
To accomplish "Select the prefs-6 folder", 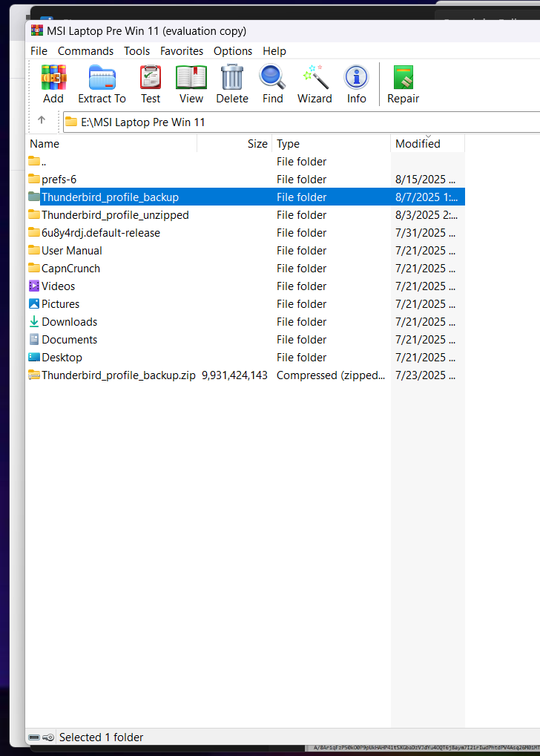I will click(x=59, y=180).
